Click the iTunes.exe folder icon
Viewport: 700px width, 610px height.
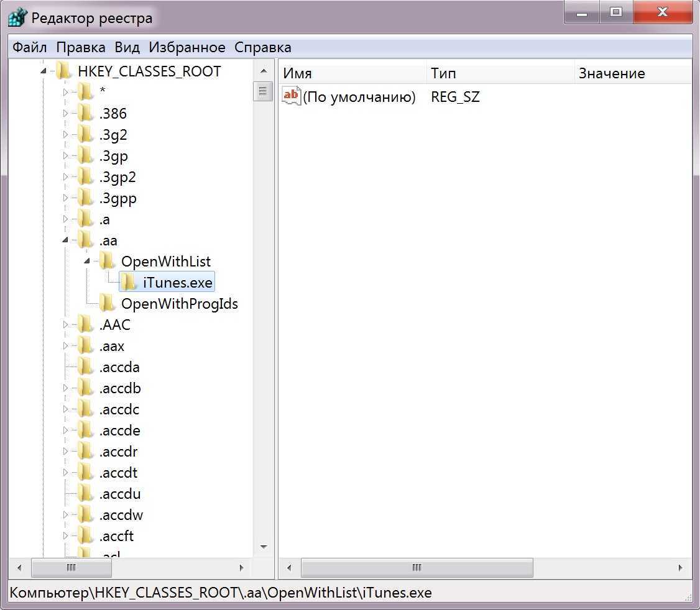pyautogui.click(x=129, y=283)
